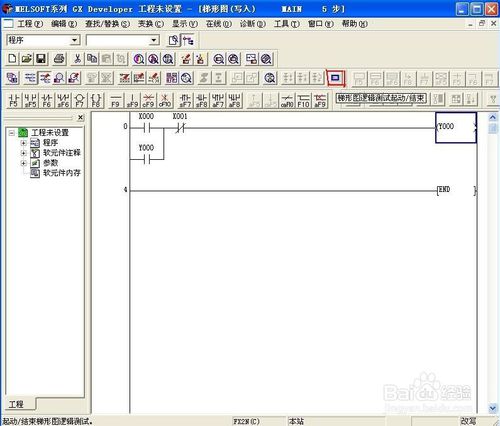Click the ladder logic test start/stop icon
This screenshot has height=426, width=500.
pos(335,78)
